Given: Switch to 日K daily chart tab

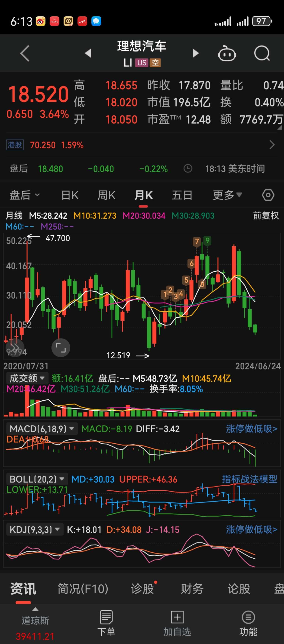Looking at the screenshot, I should pos(70,195).
